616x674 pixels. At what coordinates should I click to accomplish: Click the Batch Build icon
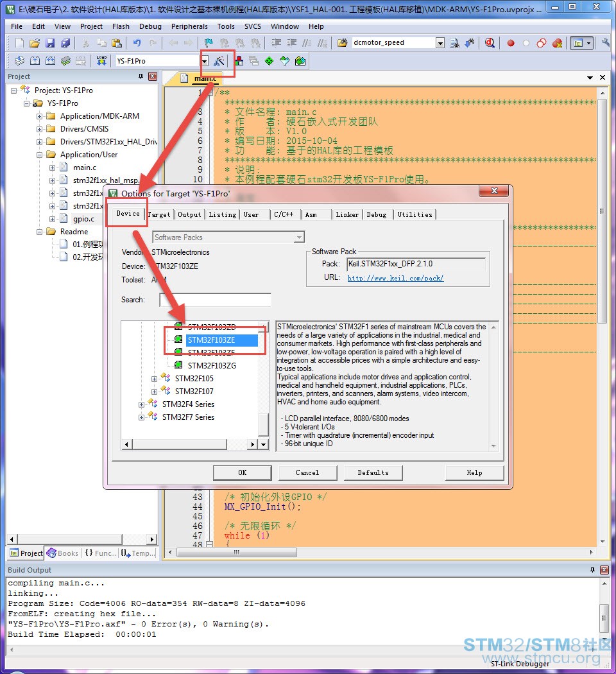[65, 60]
